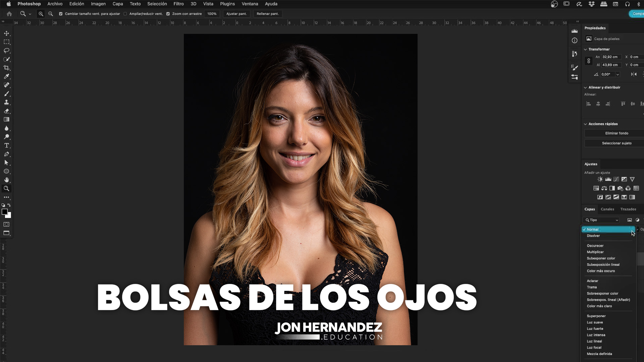Swap foreground and background colors
This screenshot has width=644, height=362.
[x=9, y=205]
